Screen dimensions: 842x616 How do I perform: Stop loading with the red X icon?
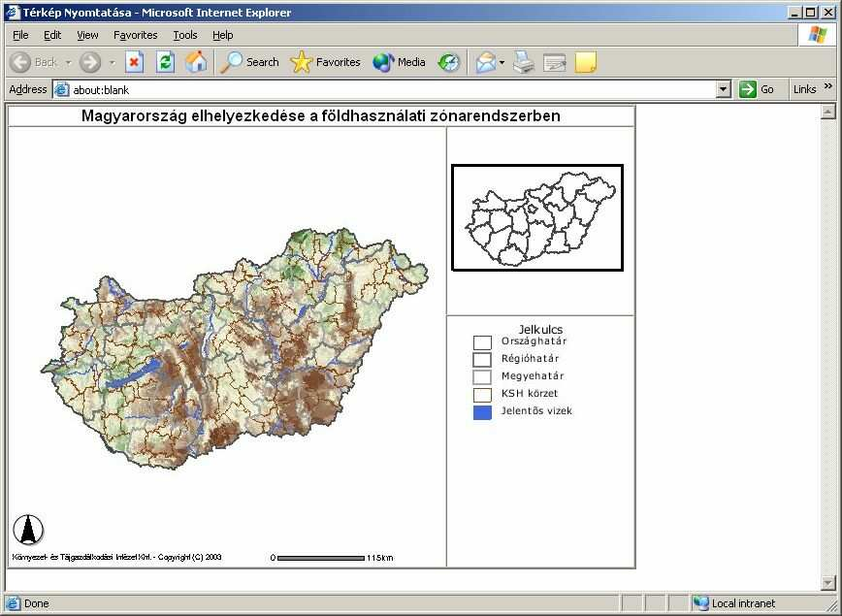click(134, 62)
